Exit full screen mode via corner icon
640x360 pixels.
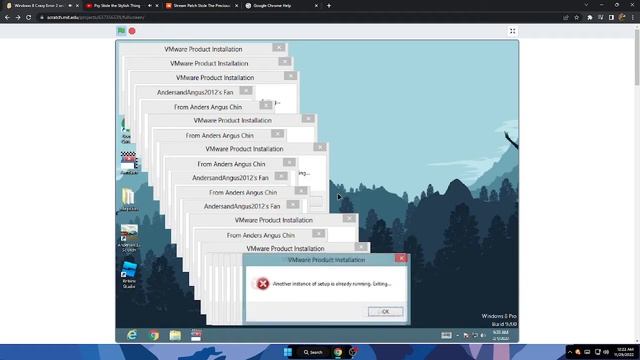coord(512,31)
